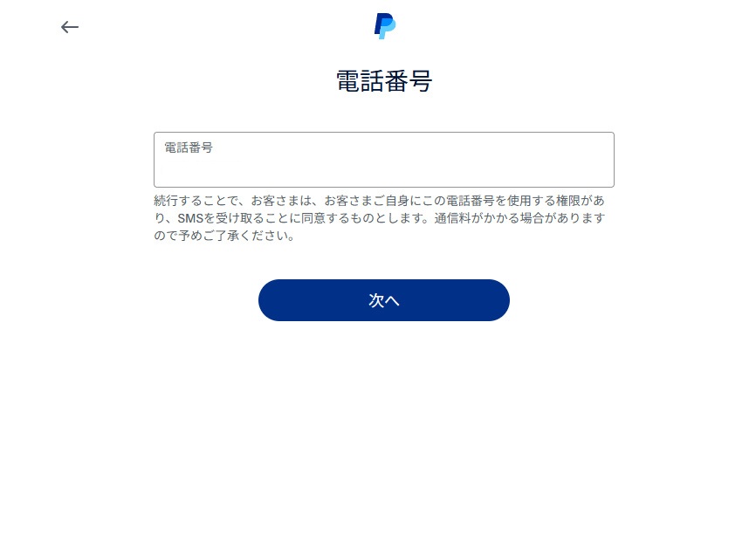Click the phrase SMSを受け取る in notice
756x535 pixels.
tap(221, 218)
